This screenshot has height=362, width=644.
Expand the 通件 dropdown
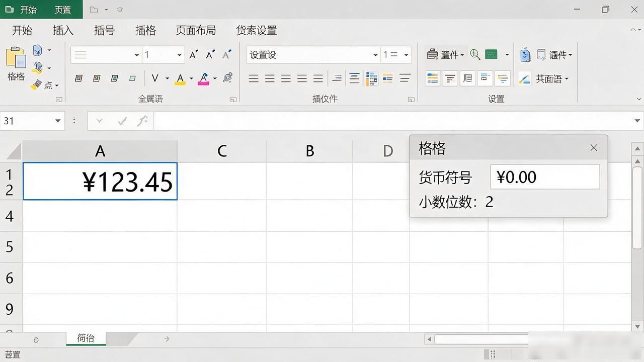pos(570,55)
